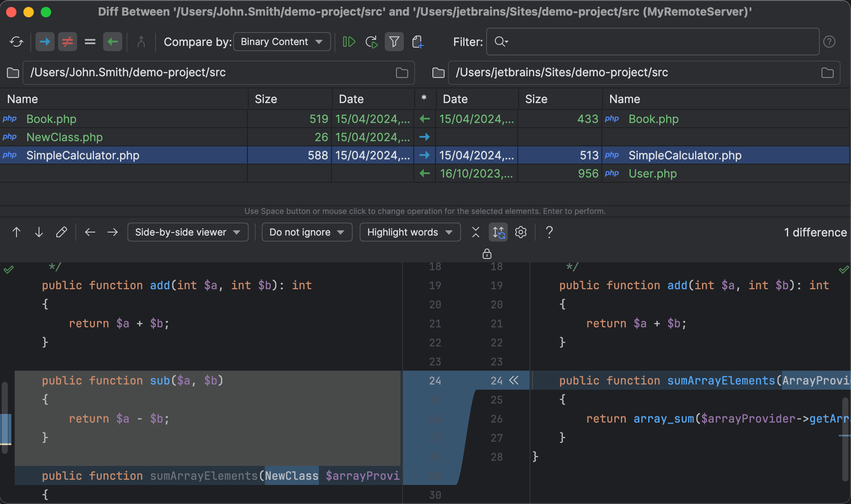This screenshot has width=851, height=504.
Task: Refresh the directory comparison
Action: (17, 42)
